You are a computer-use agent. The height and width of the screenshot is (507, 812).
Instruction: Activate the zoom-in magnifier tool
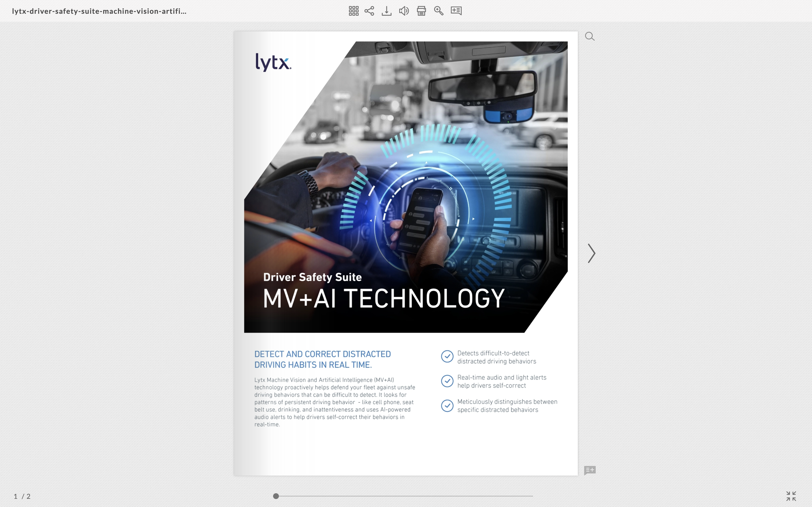point(439,11)
